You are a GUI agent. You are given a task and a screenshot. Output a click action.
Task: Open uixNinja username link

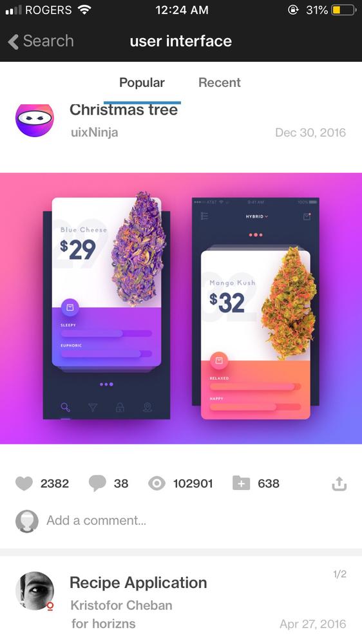[94, 133]
